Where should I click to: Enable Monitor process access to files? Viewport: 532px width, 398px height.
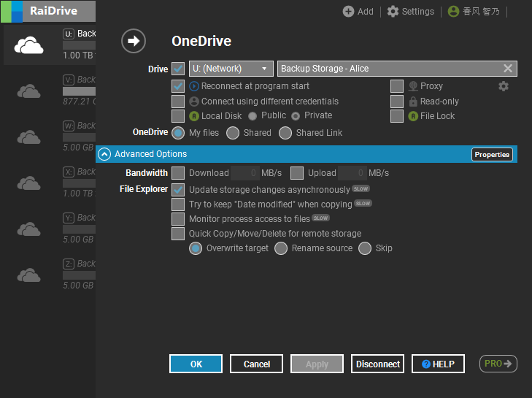click(178, 218)
